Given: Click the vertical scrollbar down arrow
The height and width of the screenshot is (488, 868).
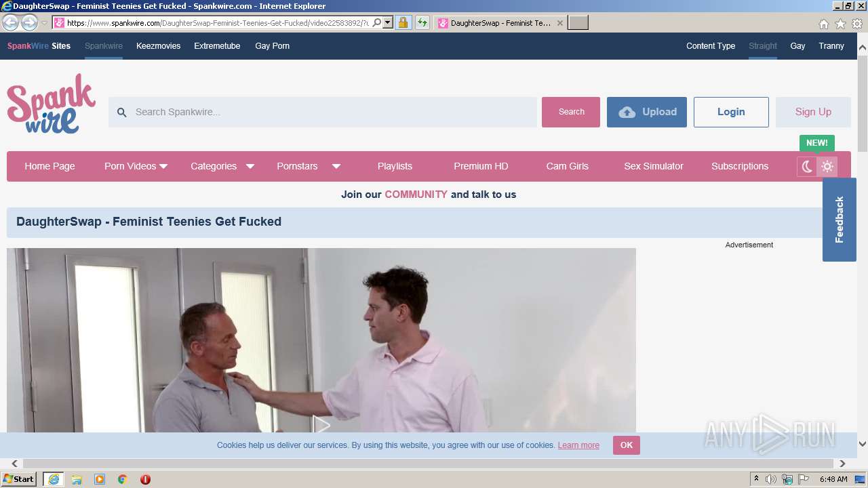Looking at the screenshot, I should [863, 445].
